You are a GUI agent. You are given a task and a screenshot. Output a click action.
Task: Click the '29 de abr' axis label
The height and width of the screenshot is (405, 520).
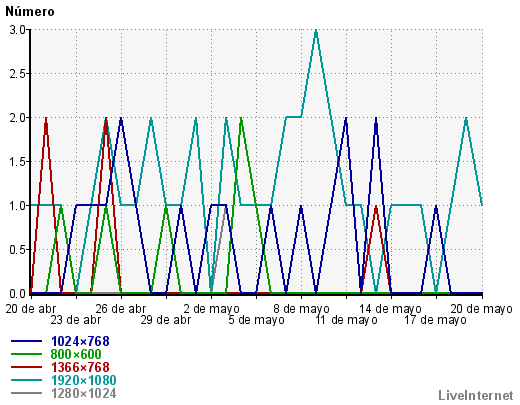pos(166,320)
